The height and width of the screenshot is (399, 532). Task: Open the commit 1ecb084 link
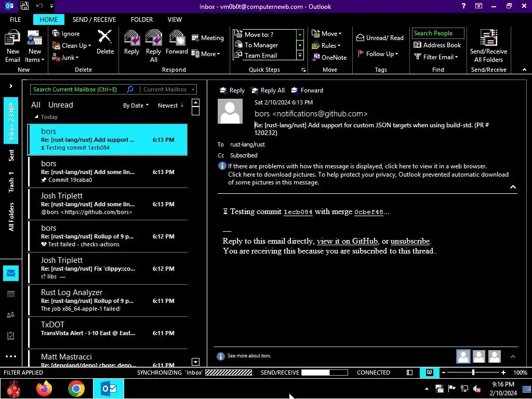pyautogui.click(x=298, y=212)
